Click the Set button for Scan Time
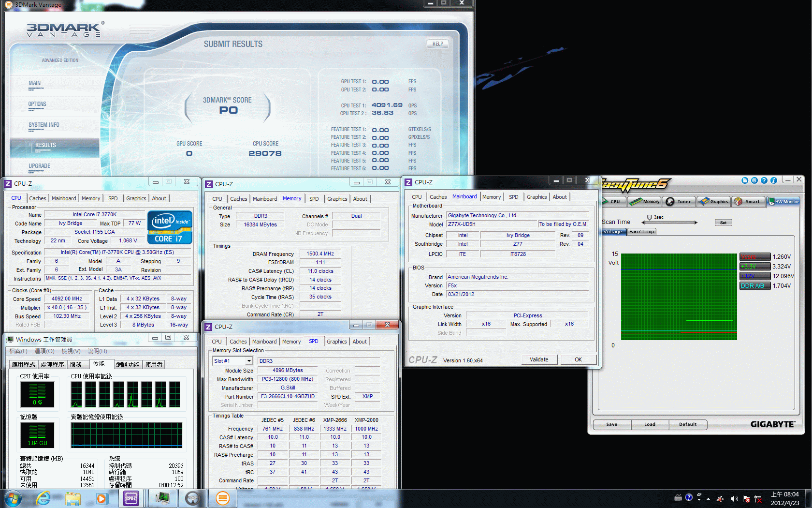812x508 pixels. [x=723, y=223]
